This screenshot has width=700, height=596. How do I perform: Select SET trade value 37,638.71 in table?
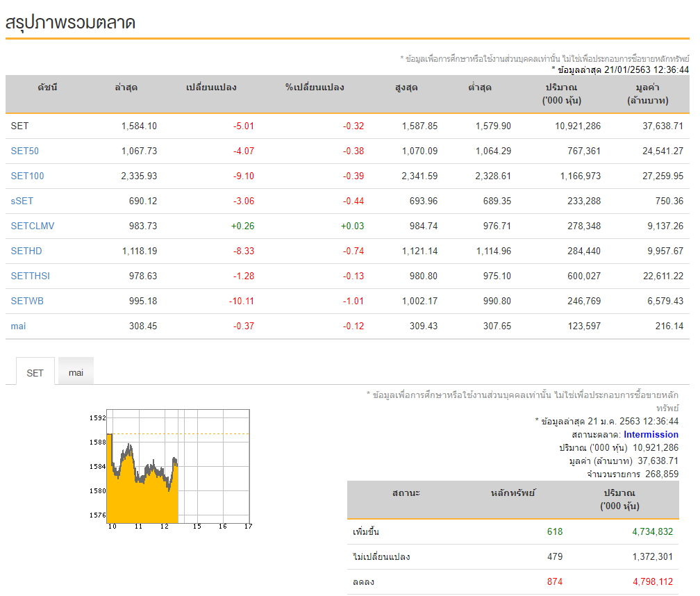pos(663,126)
